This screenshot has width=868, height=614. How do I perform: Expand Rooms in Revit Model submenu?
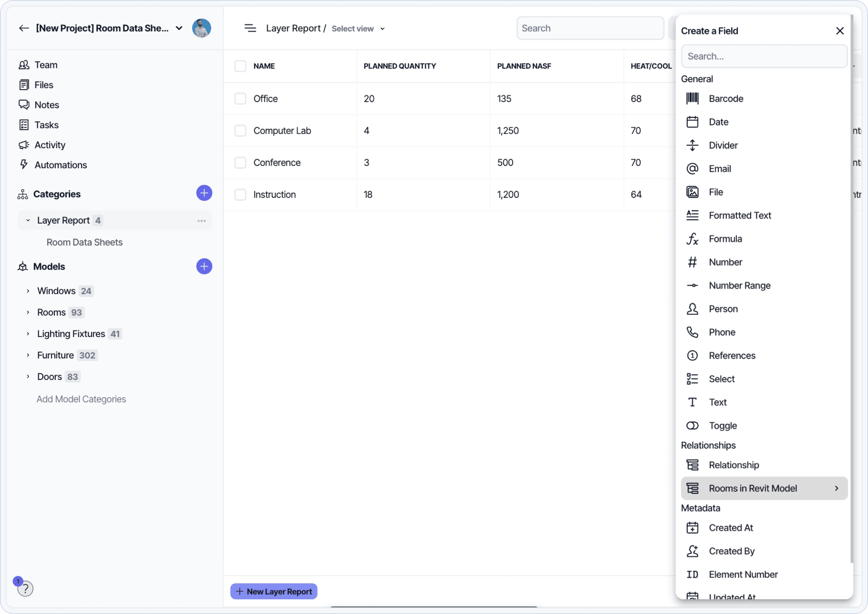tap(764, 489)
